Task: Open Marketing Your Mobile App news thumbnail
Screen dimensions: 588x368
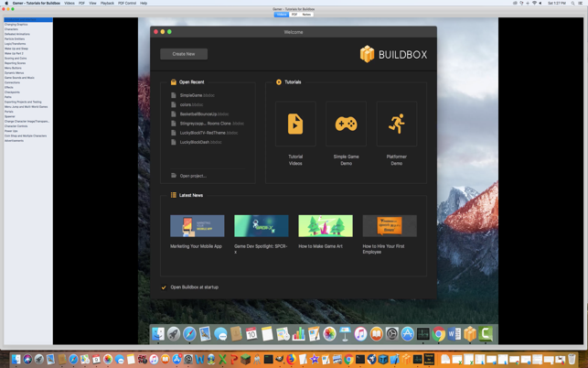Action: tap(198, 226)
